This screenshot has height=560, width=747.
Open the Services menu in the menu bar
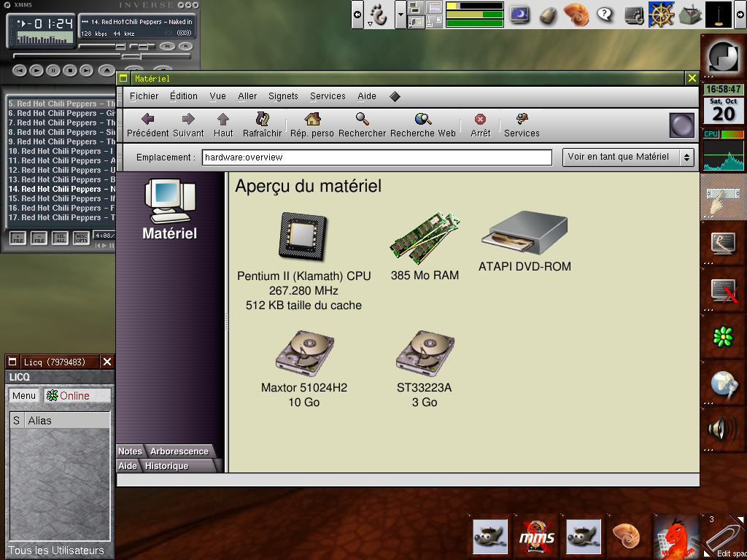click(328, 96)
